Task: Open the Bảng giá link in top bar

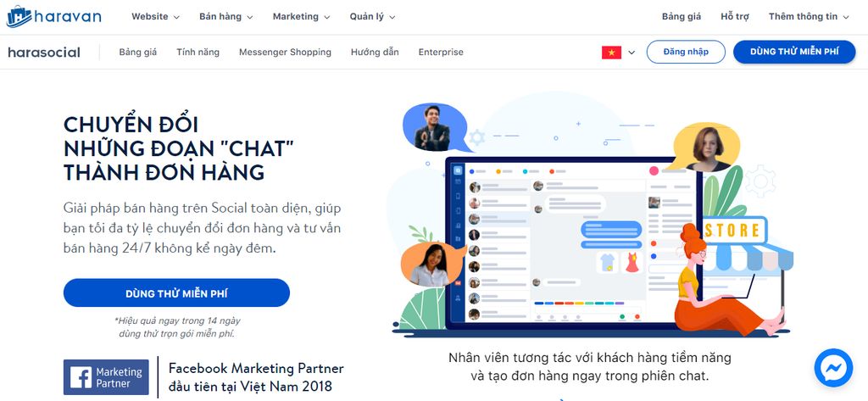Action: (682, 17)
